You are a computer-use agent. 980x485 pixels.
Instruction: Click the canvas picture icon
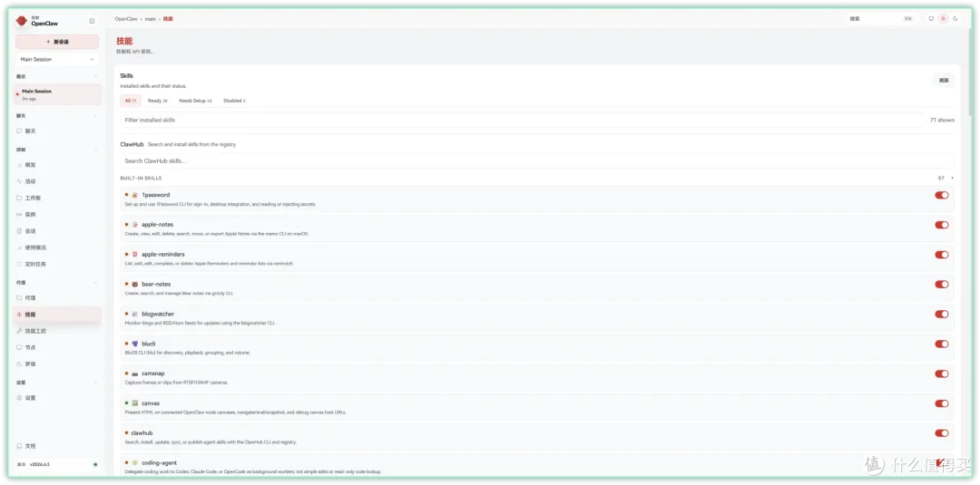(134, 403)
